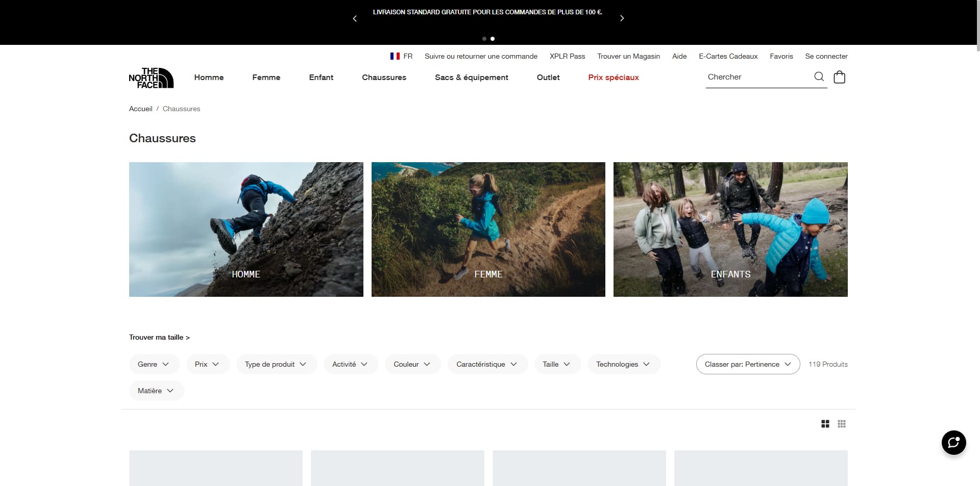Open Favoris link
The width and height of the screenshot is (980, 486).
pos(781,56)
